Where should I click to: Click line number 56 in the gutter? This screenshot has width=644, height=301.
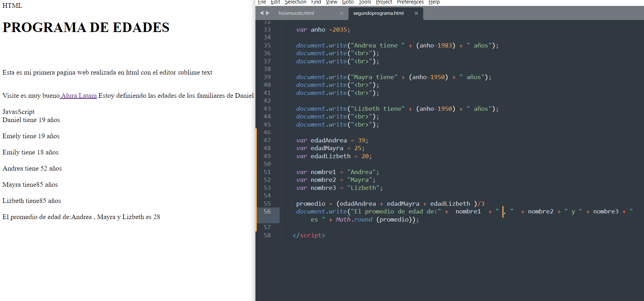pyautogui.click(x=267, y=211)
